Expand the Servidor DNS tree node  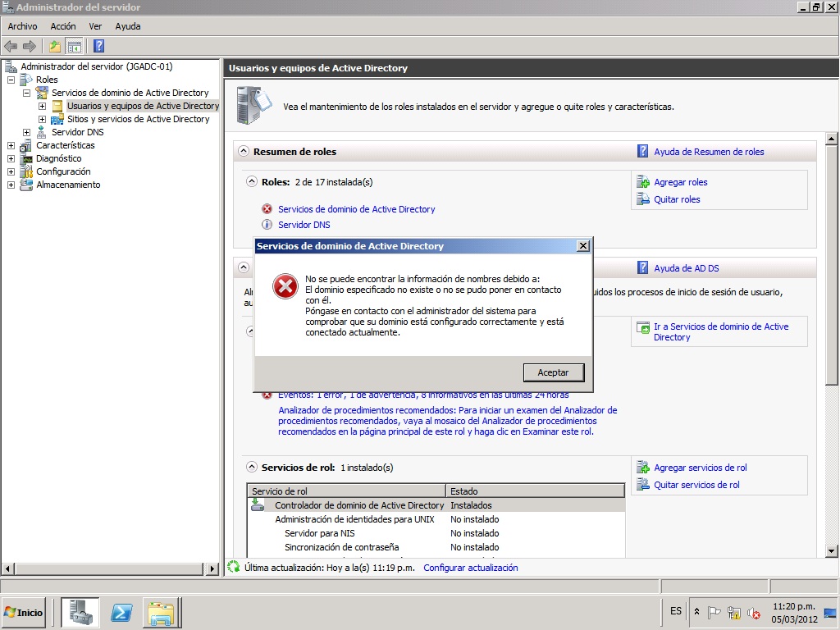(25, 131)
